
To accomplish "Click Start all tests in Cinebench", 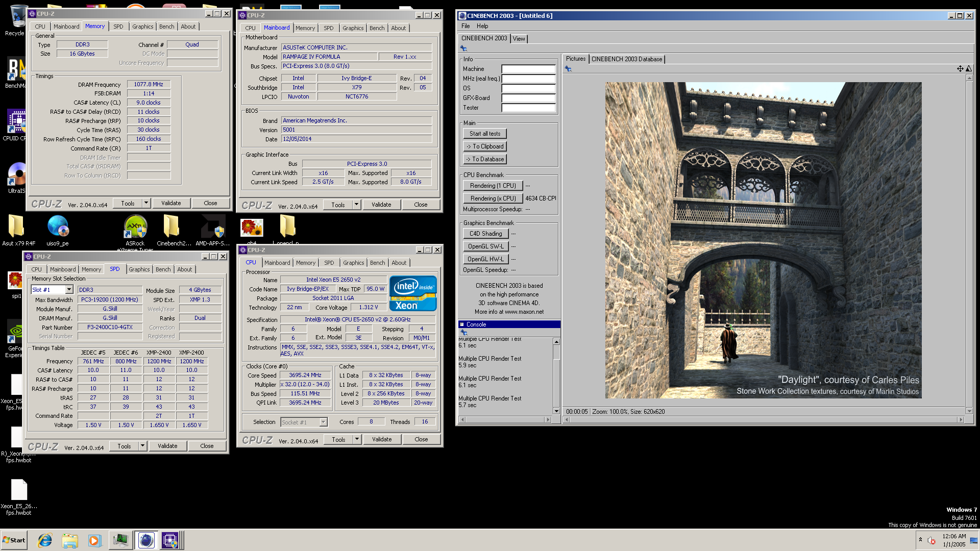I will click(x=485, y=134).
